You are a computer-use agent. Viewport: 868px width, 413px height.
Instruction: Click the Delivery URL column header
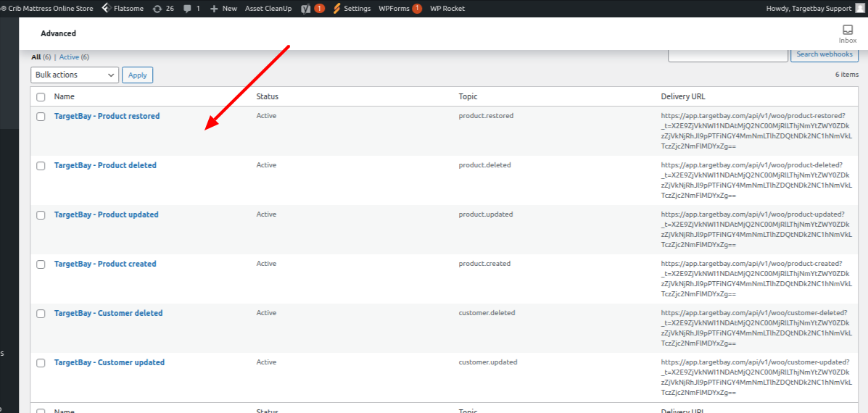tap(683, 97)
